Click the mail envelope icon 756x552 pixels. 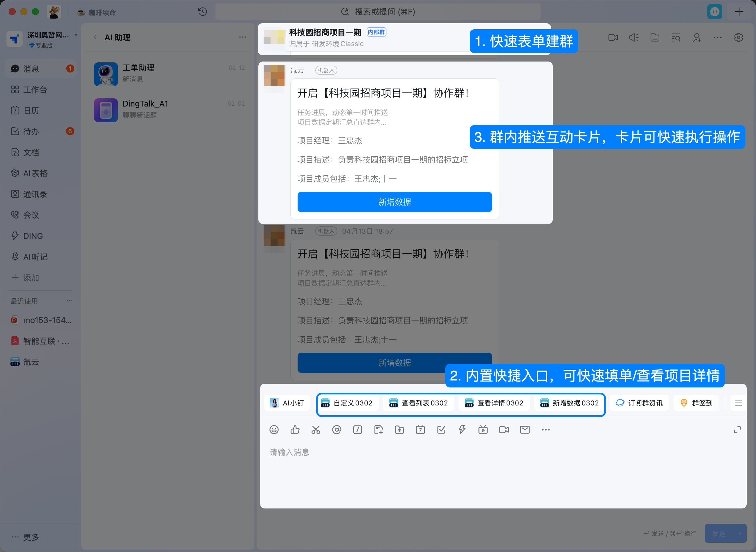coord(525,430)
